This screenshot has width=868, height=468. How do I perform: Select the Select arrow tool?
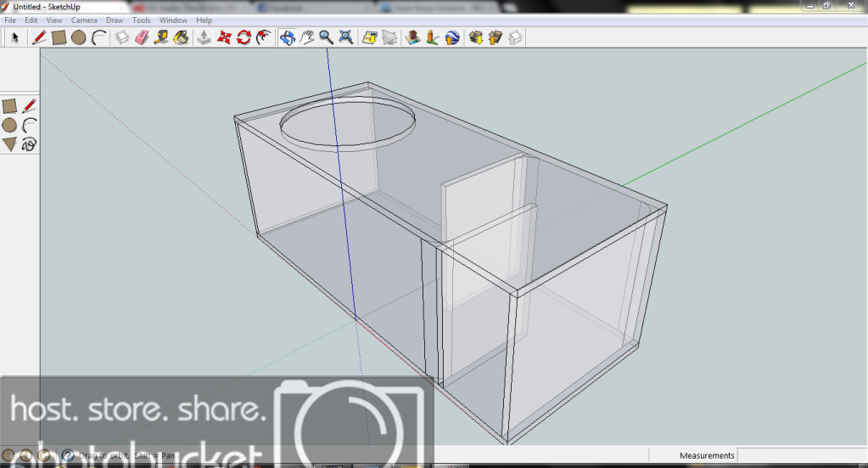(15, 37)
